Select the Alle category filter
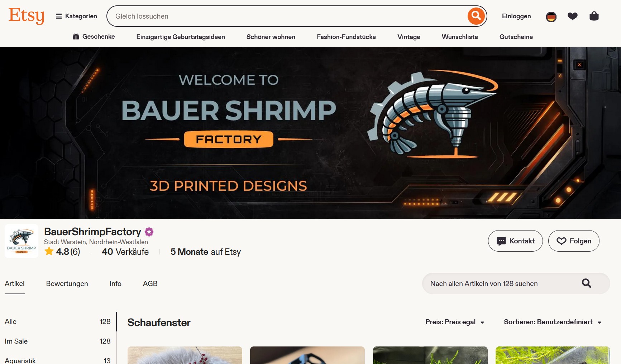The width and height of the screenshot is (621, 364). click(x=58, y=321)
